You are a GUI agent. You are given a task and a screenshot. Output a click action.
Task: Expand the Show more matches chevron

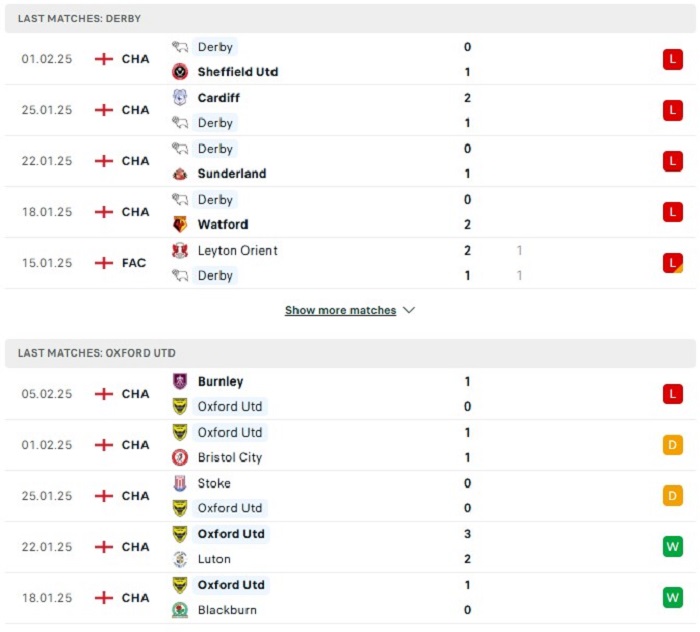pyautogui.click(x=409, y=310)
